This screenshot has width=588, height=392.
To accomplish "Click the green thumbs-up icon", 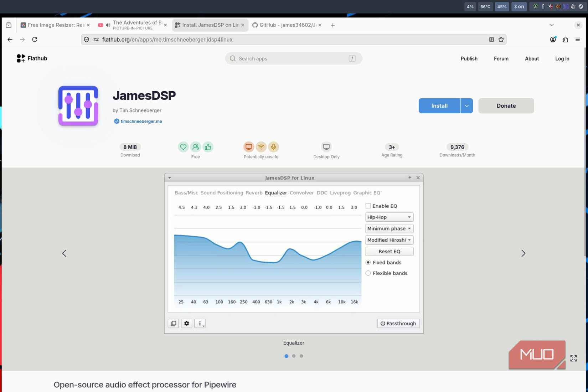I will pos(208,147).
